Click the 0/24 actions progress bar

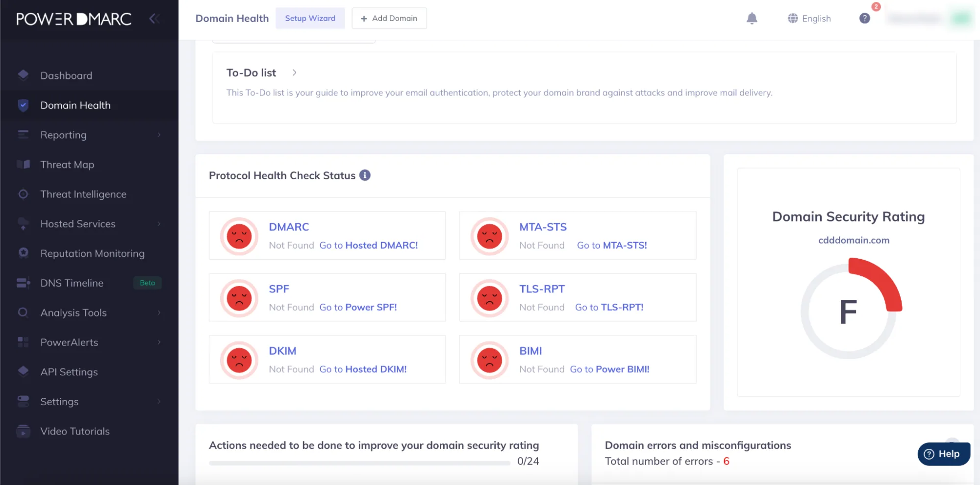(359, 462)
